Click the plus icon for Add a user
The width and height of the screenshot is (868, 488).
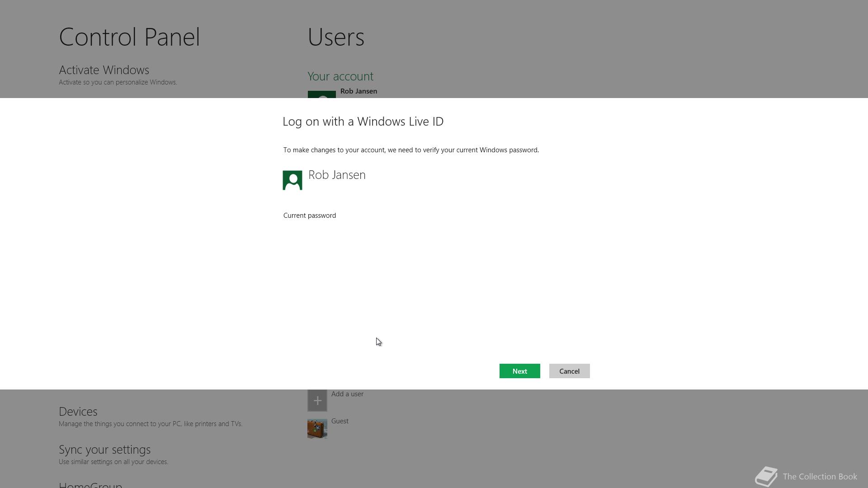point(317,400)
